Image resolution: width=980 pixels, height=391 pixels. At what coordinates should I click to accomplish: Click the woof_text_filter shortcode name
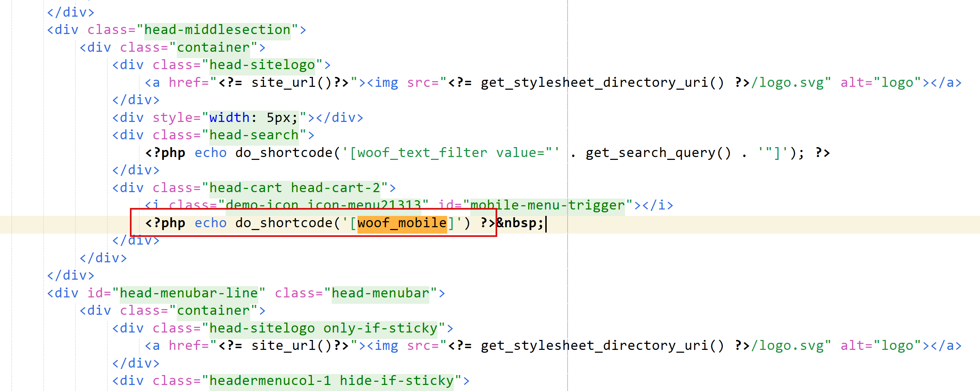(x=422, y=153)
